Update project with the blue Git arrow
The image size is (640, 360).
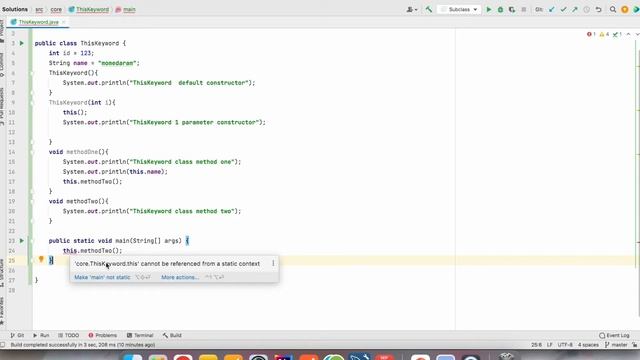point(552,9)
